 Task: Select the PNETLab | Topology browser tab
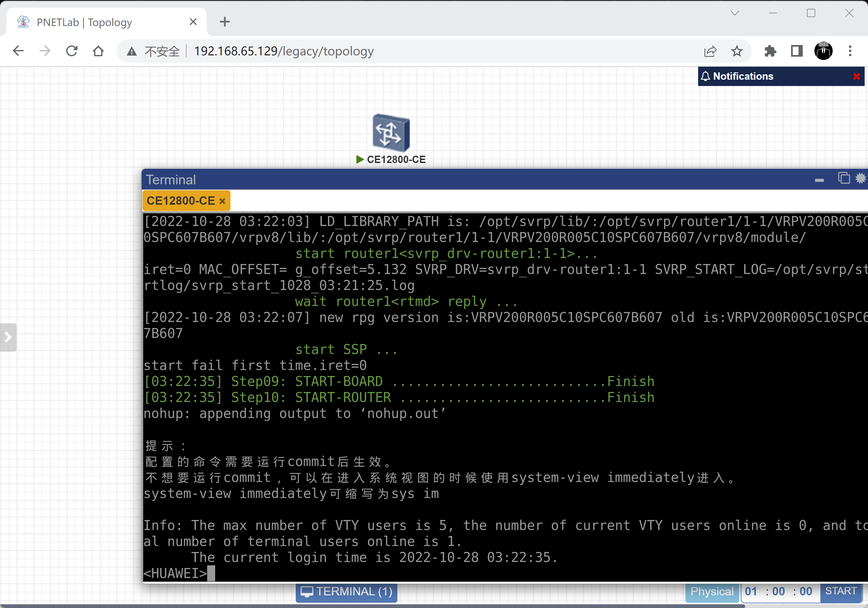click(106, 22)
